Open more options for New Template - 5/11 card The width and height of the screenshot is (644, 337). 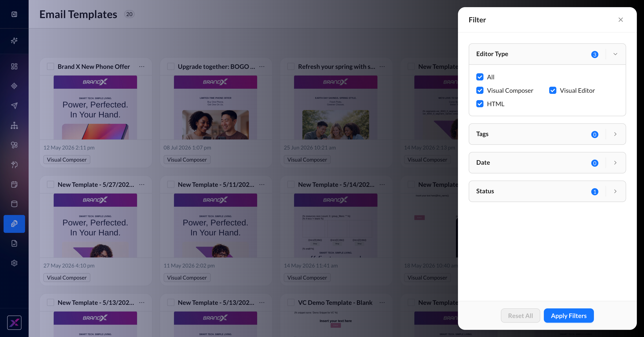[x=262, y=185]
